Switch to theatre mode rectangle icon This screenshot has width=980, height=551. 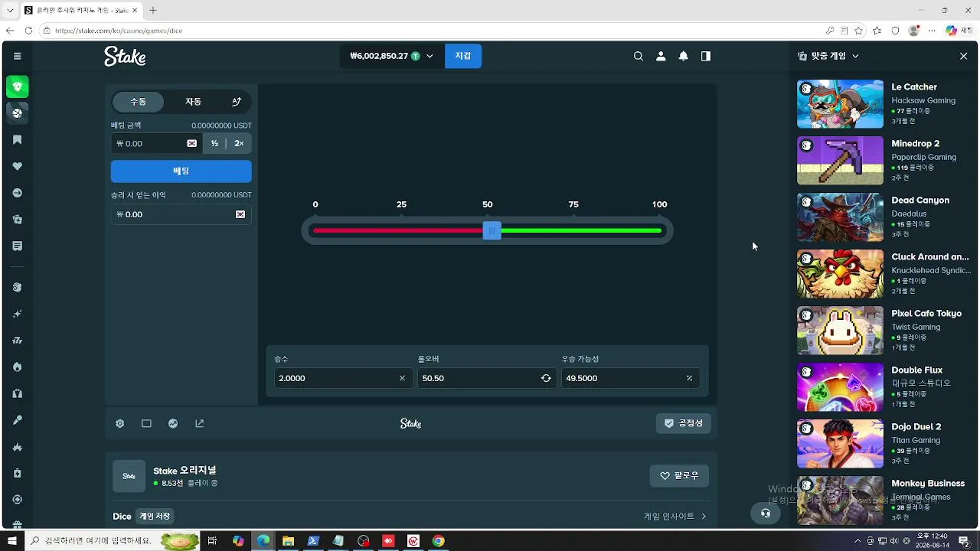point(146,423)
